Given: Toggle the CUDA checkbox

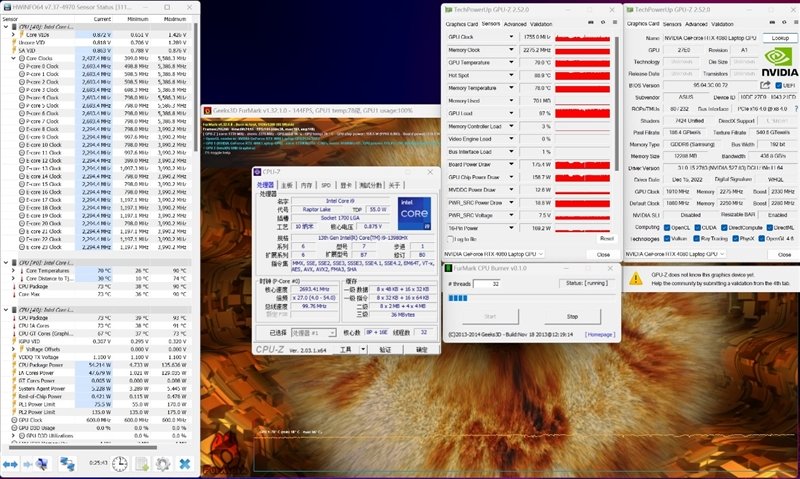Looking at the screenshot, I should click(697, 228).
